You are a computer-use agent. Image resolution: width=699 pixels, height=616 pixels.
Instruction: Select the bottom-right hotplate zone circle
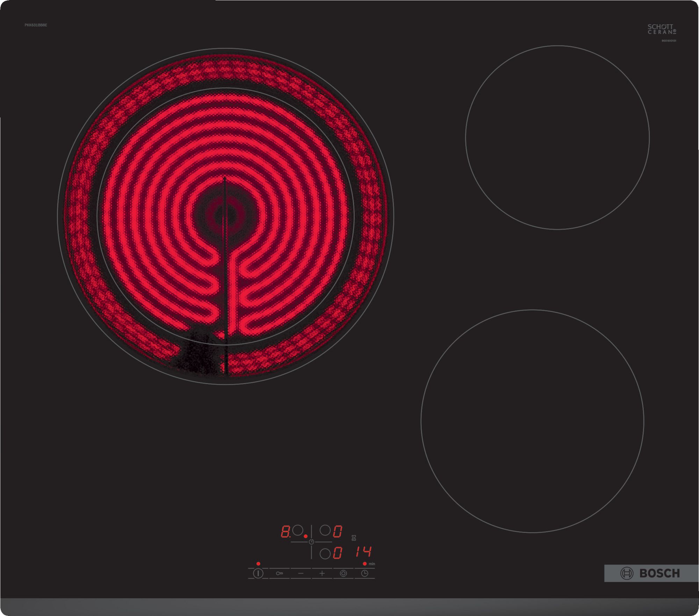[x=325, y=554]
